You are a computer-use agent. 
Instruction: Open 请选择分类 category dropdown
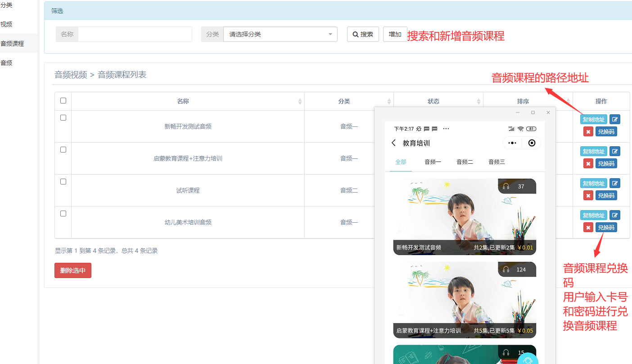pos(280,34)
